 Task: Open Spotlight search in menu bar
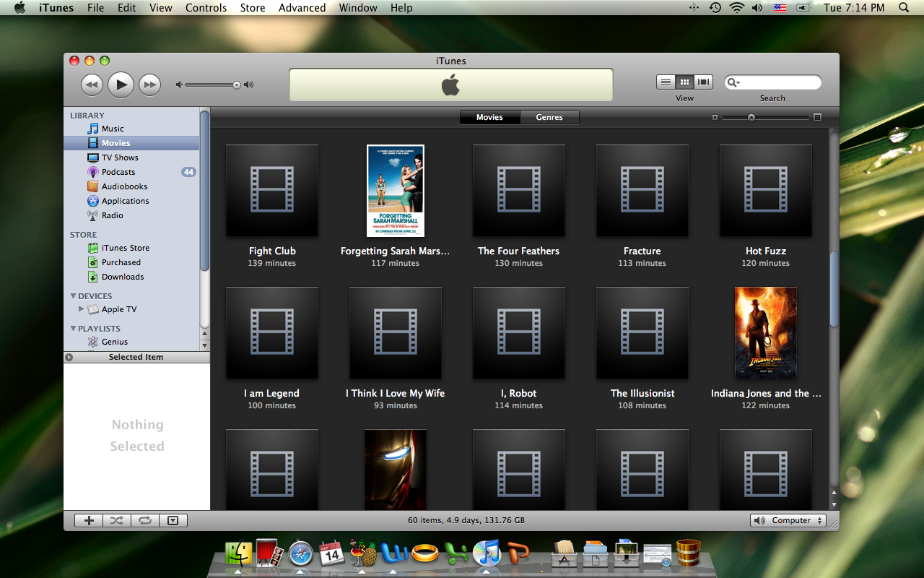(904, 8)
